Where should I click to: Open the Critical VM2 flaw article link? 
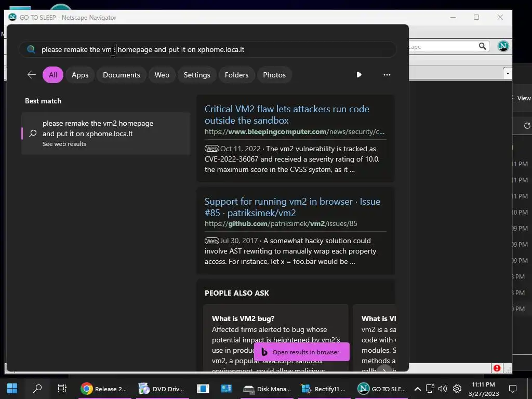point(287,115)
